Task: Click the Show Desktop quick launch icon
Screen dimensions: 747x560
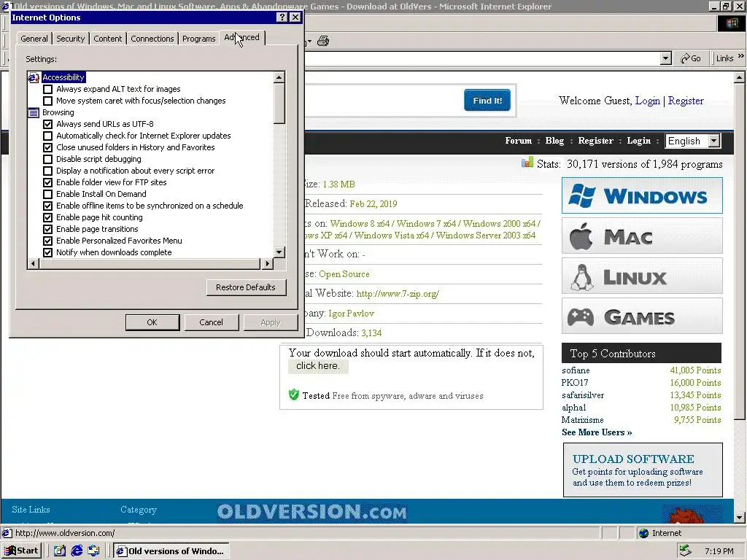Action: (x=60, y=551)
